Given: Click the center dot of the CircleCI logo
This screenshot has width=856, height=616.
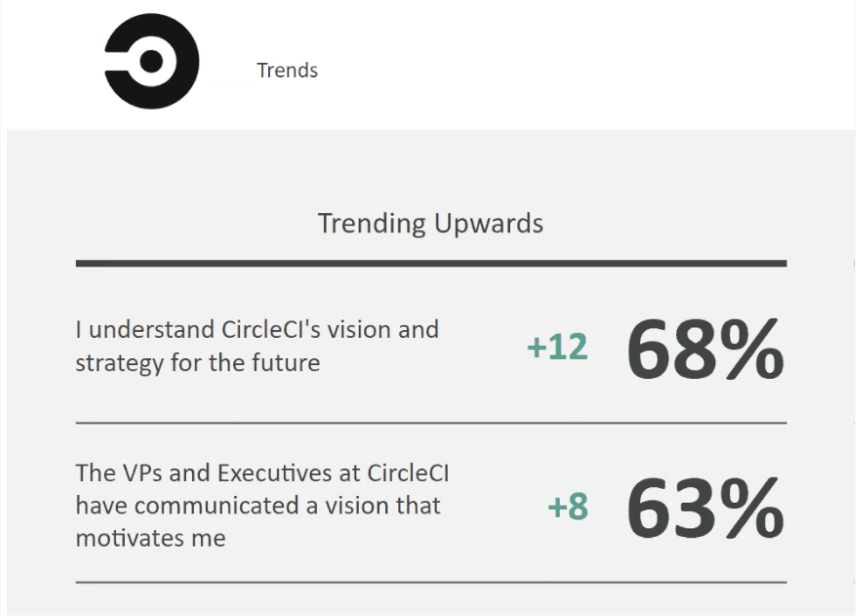Looking at the screenshot, I should [152, 62].
